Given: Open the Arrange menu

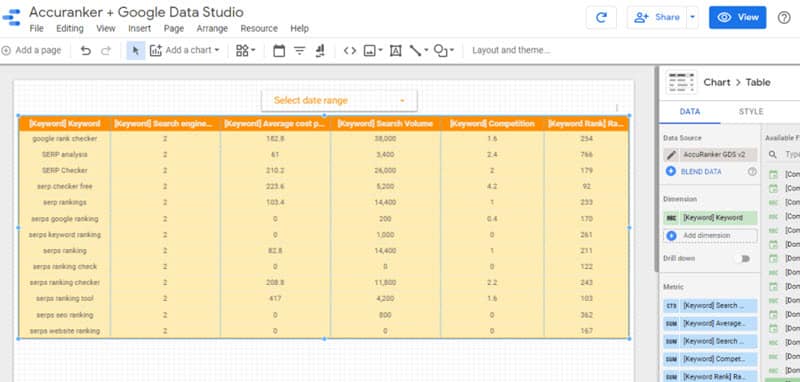Looking at the screenshot, I should 212,29.
